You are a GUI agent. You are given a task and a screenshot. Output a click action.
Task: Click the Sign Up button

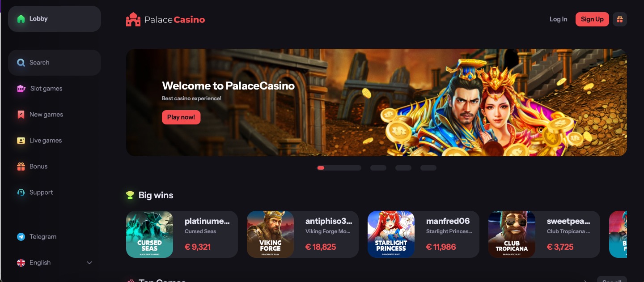click(x=592, y=19)
